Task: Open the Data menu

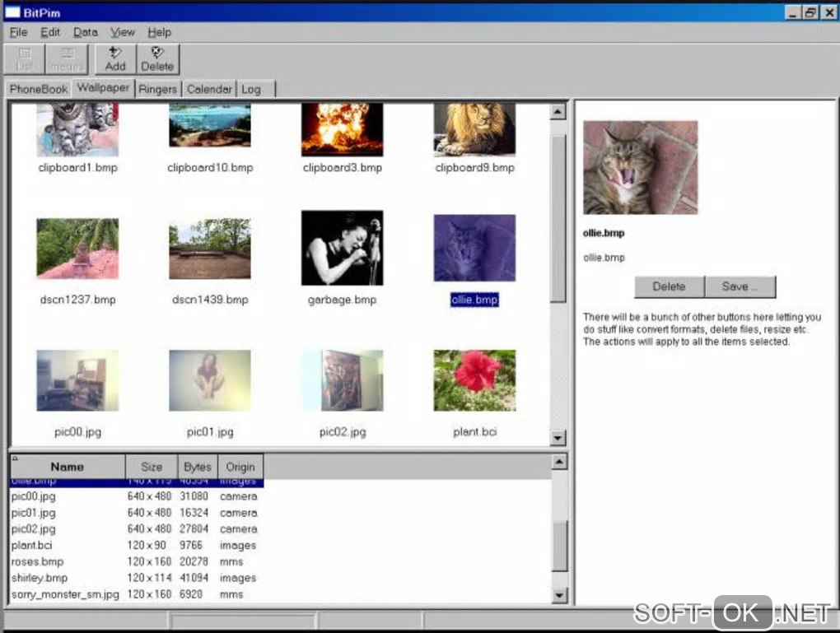Action: tap(85, 32)
